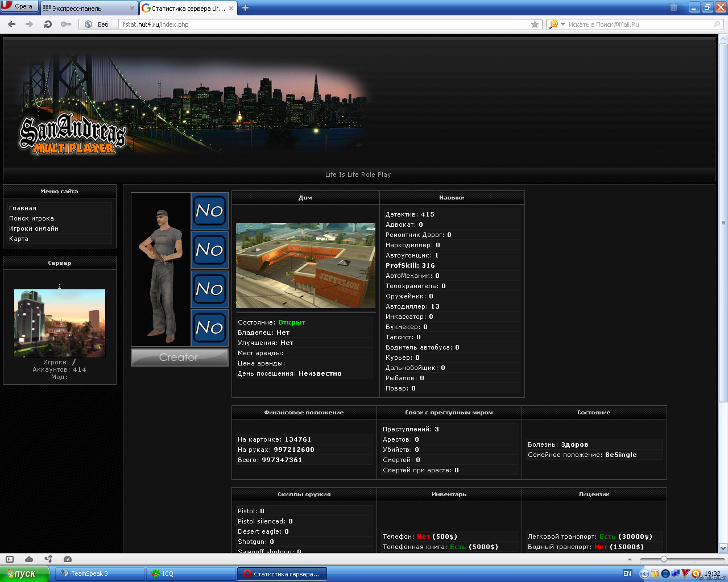Open the Opera Unite share icon

click(x=48, y=559)
